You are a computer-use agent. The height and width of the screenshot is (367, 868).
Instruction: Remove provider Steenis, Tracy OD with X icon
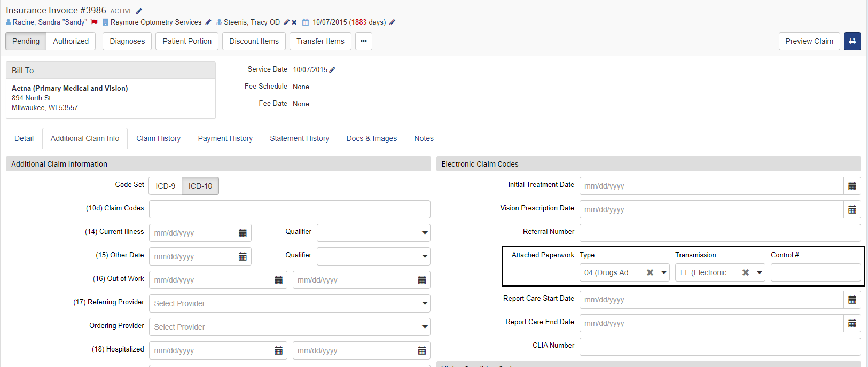coord(294,22)
